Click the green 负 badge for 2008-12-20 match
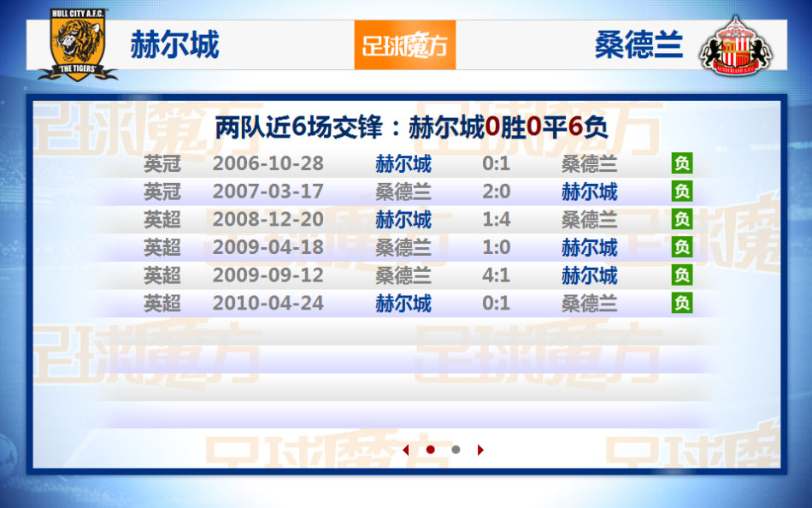This screenshot has width=812, height=508. [x=681, y=219]
